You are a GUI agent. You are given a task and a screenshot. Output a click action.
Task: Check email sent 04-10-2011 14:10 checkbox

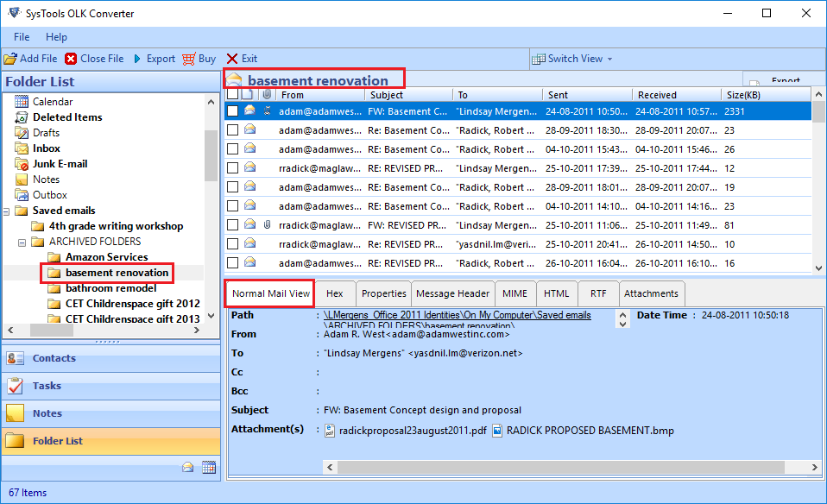232,206
